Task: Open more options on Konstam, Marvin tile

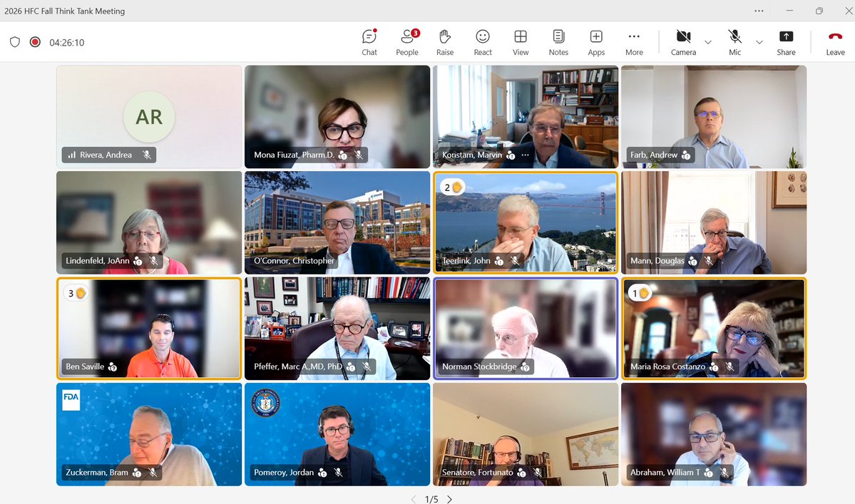Action: tap(525, 155)
